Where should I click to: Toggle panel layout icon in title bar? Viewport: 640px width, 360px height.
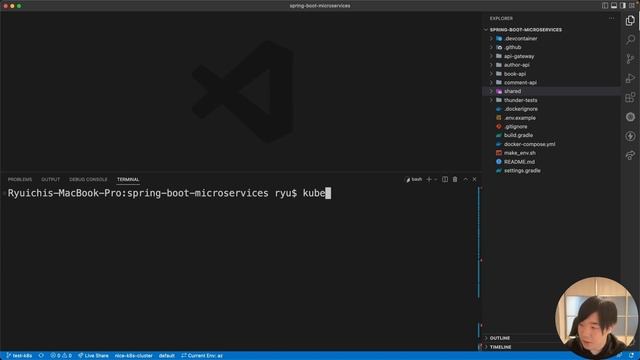tap(614, 6)
